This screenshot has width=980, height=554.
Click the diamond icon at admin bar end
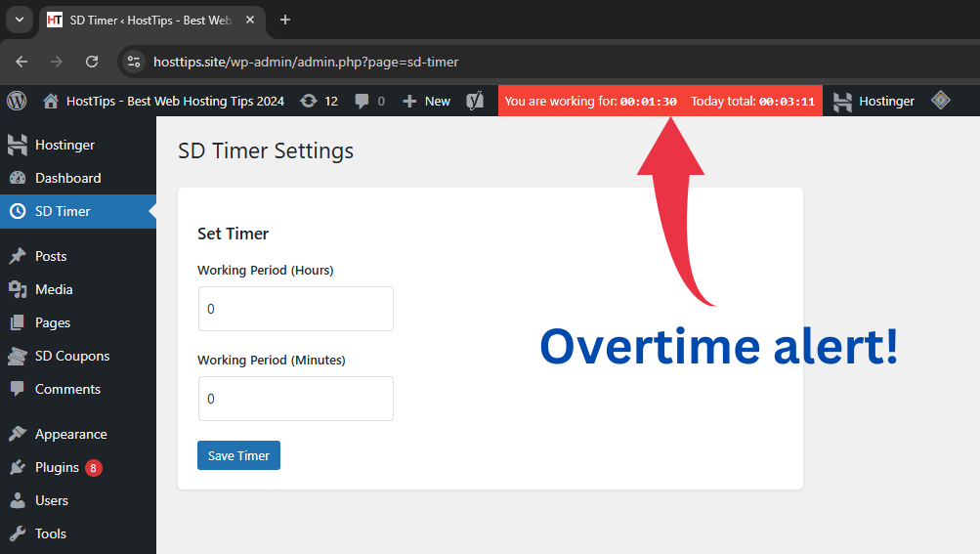coord(941,100)
